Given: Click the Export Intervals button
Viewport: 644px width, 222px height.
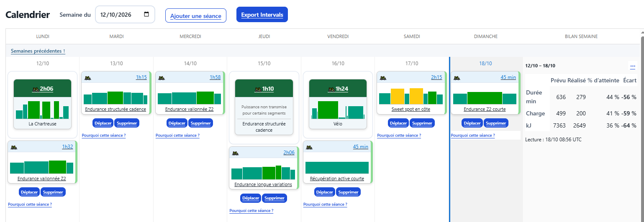Looking at the screenshot, I should click(x=262, y=15).
